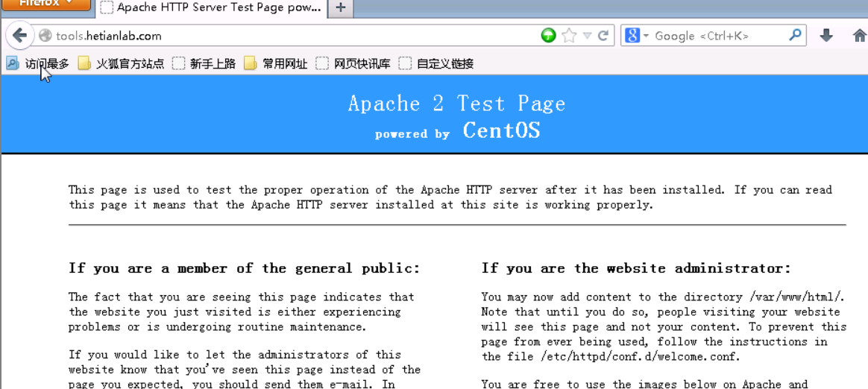Click the Apache 2 Test Page heading
The height and width of the screenshot is (389, 868).
456,104
